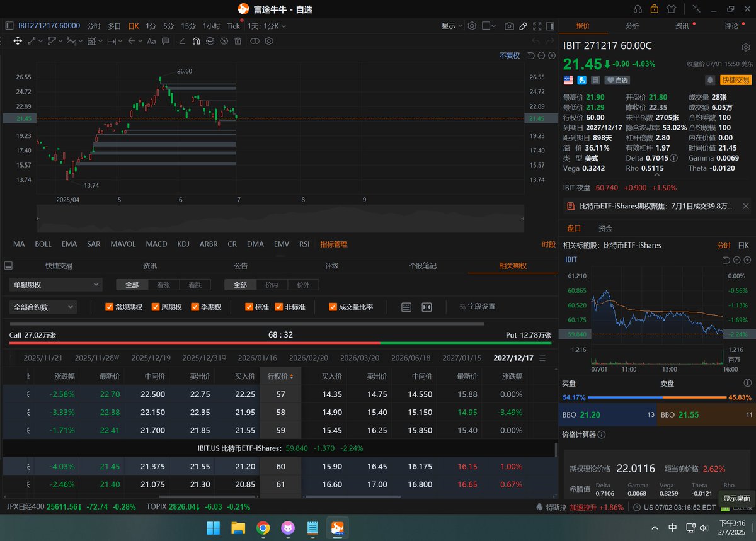Open chart settings gear beside 显示
Screen dimensions: 756x541
click(472, 26)
